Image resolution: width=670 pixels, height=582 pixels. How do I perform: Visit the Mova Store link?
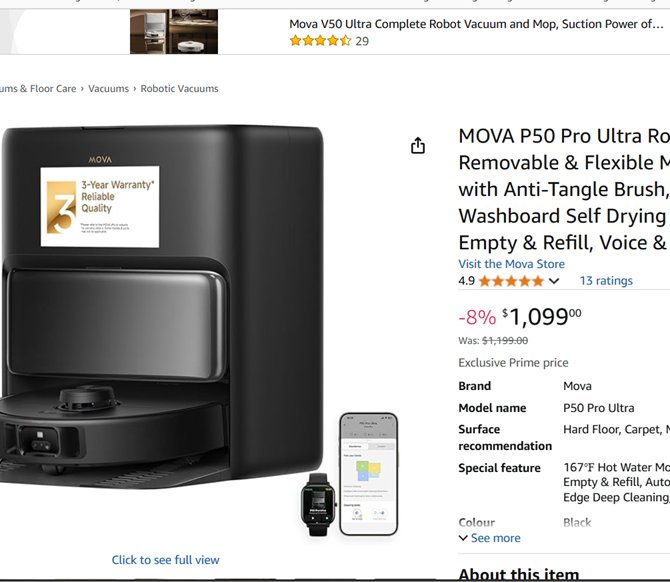pyautogui.click(x=511, y=264)
